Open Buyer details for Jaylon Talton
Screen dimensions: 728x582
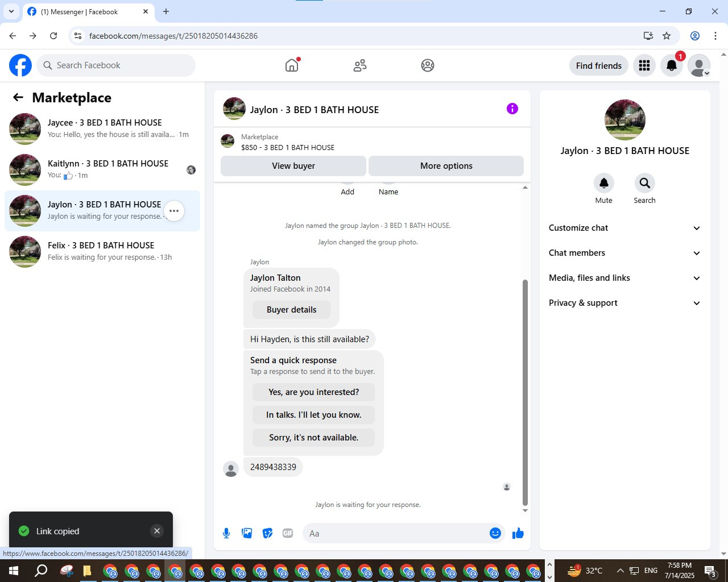[x=292, y=310]
